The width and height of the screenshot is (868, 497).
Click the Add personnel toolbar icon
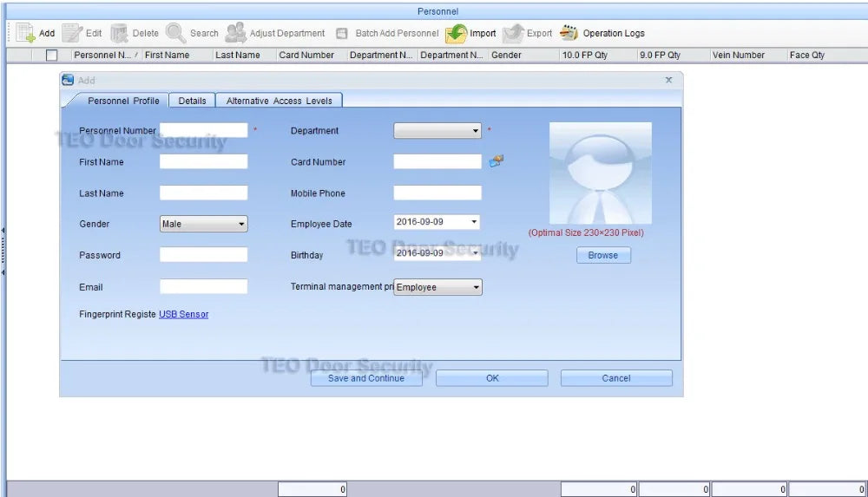pos(26,34)
